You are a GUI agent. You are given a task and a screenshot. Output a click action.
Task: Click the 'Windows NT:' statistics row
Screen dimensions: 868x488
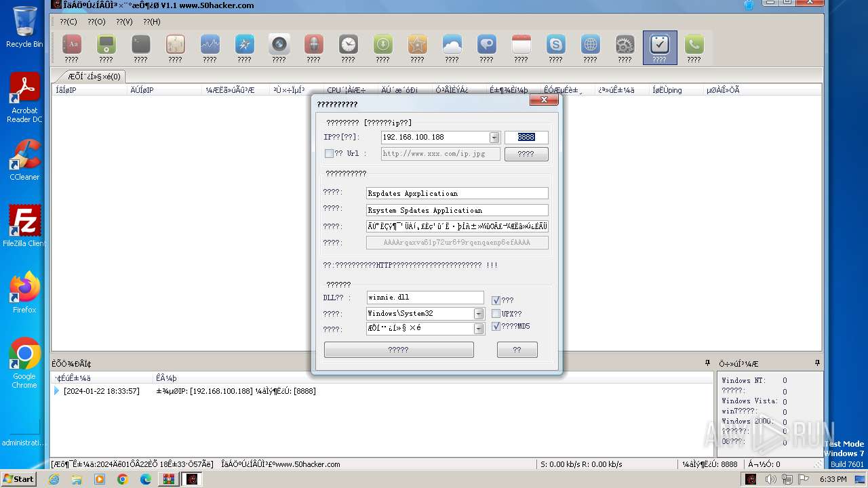coord(755,381)
